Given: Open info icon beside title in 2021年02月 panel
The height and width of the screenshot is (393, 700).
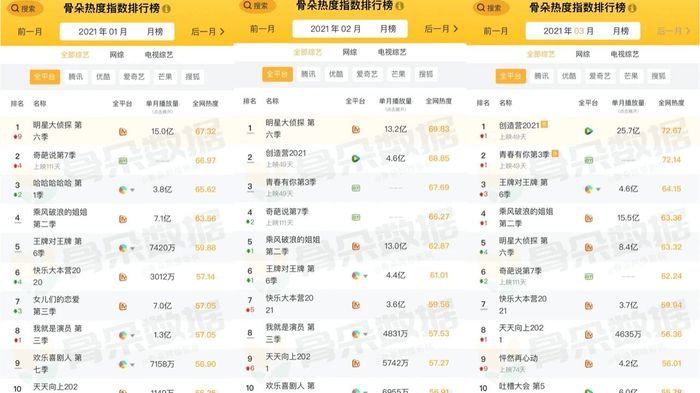Looking at the screenshot, I should click(400, 6).
